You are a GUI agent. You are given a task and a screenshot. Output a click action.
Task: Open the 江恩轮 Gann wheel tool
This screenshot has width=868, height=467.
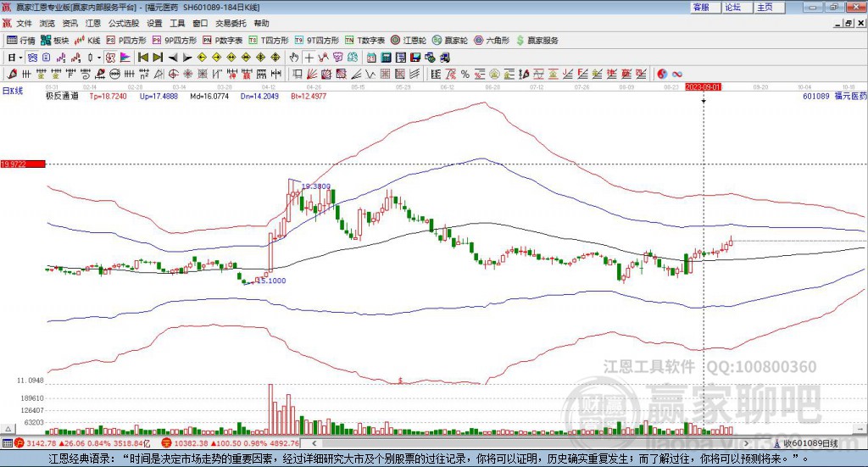[x=409, y=41]
